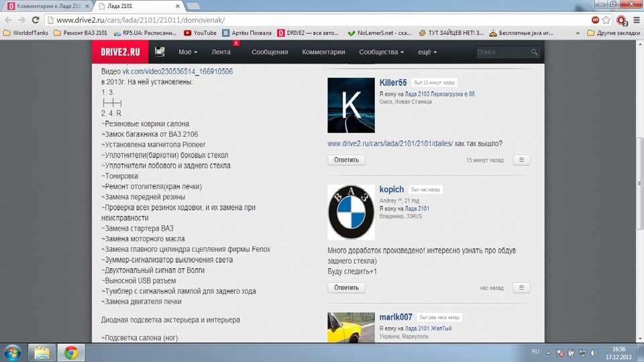Click the Show desktop strip on the taskbar
The width and height of the screenshot is (644, 362).
(x=641, y=353)
